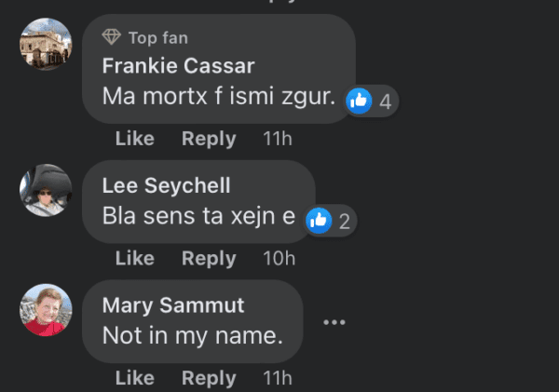Reply to Mary Sammut's comment
Image resolution: width=559 pixels, height=392 pixels.
[209, 378]
